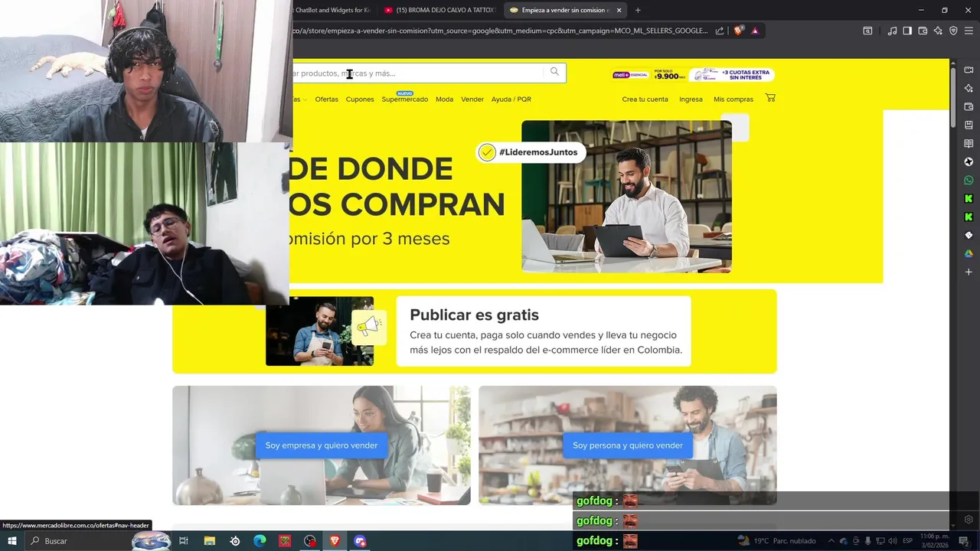Open Mis compras link
The image size is (980, 551).
pos(733,99)
